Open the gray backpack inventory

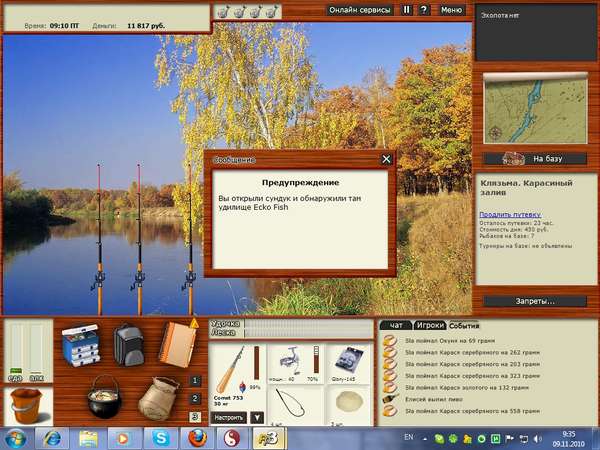click(129, 346)
